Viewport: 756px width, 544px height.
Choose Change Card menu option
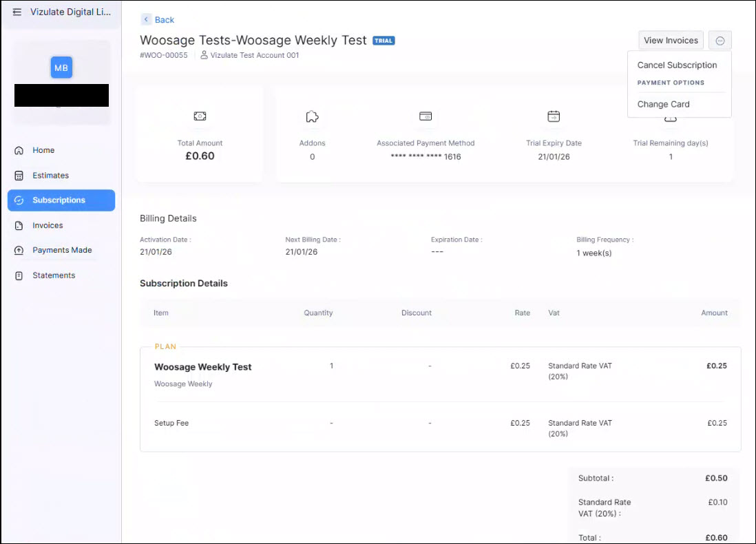[663, 105]
